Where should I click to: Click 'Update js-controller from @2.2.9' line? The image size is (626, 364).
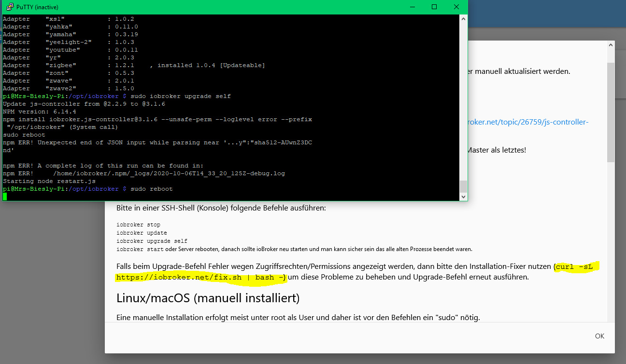[84, 104]
